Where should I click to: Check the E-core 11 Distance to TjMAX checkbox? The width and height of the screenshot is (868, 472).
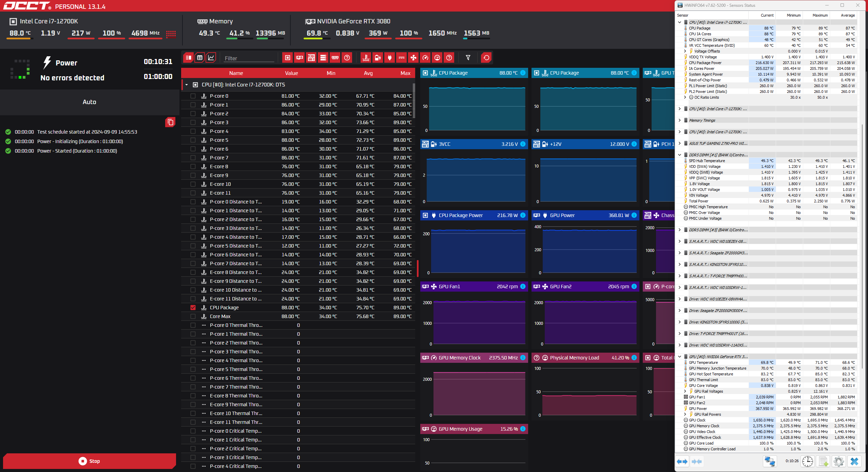point(193,299)
